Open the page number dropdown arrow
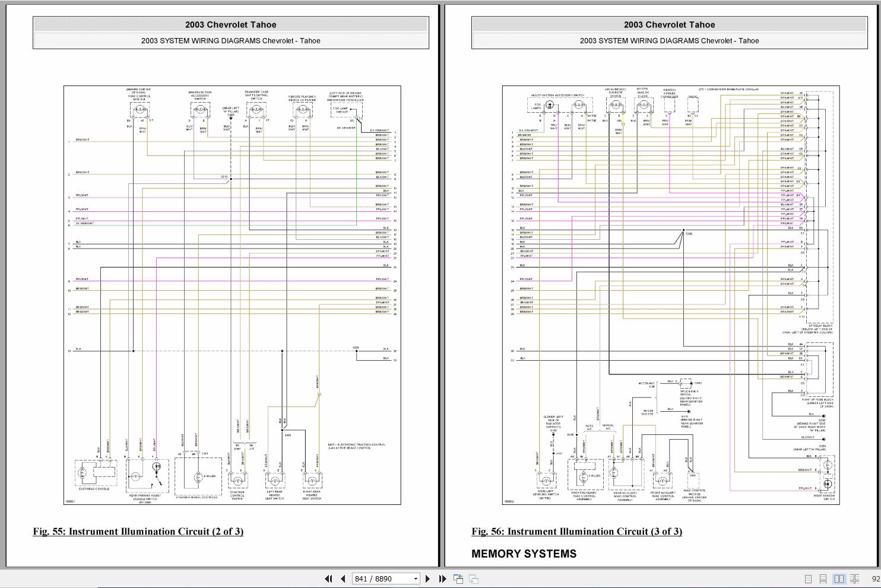 (x=416, y=579)
